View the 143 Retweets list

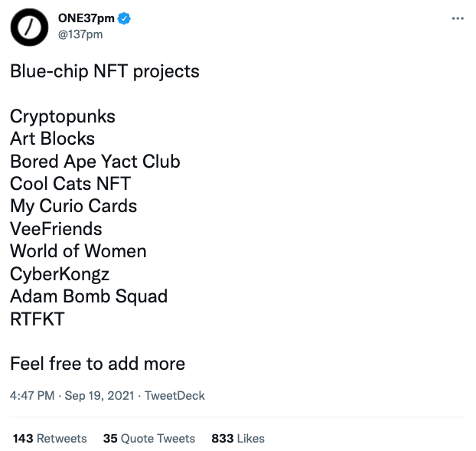[x=50, y=439]
